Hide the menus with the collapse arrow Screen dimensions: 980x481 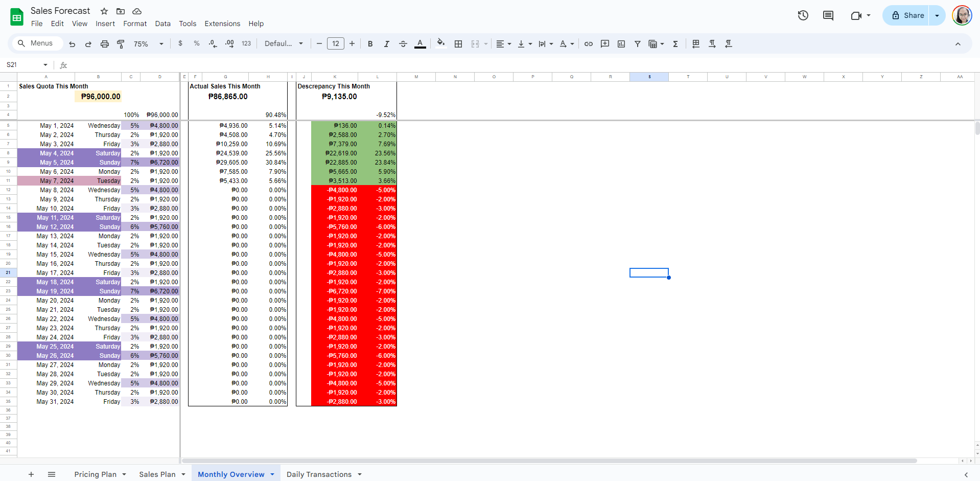click(958, 44)
